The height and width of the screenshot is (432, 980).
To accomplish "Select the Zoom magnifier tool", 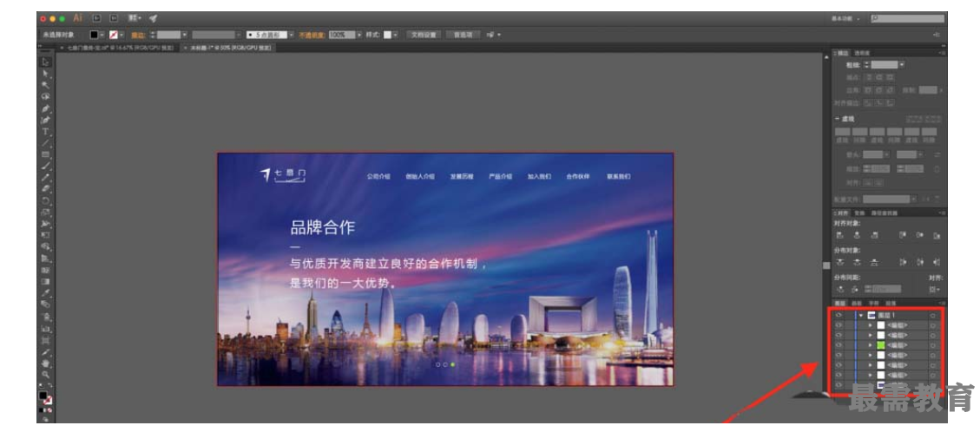I will click(45, 375).
